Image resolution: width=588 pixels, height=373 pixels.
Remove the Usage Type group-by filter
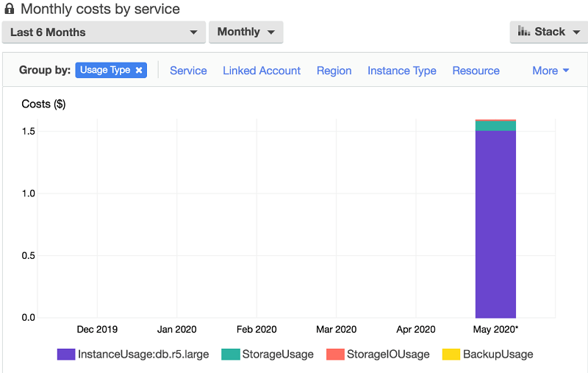point(139,70)
